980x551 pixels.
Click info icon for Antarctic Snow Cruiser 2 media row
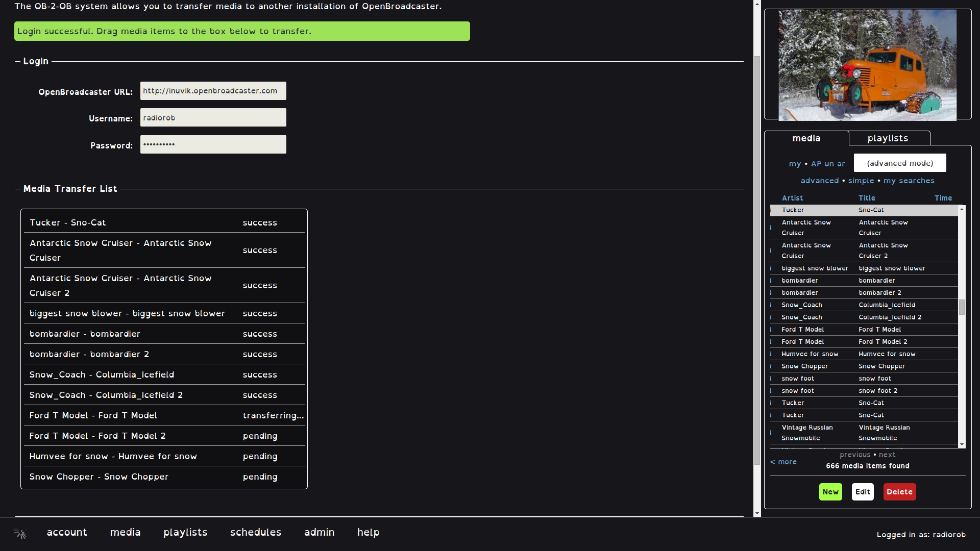click(771, 251)
